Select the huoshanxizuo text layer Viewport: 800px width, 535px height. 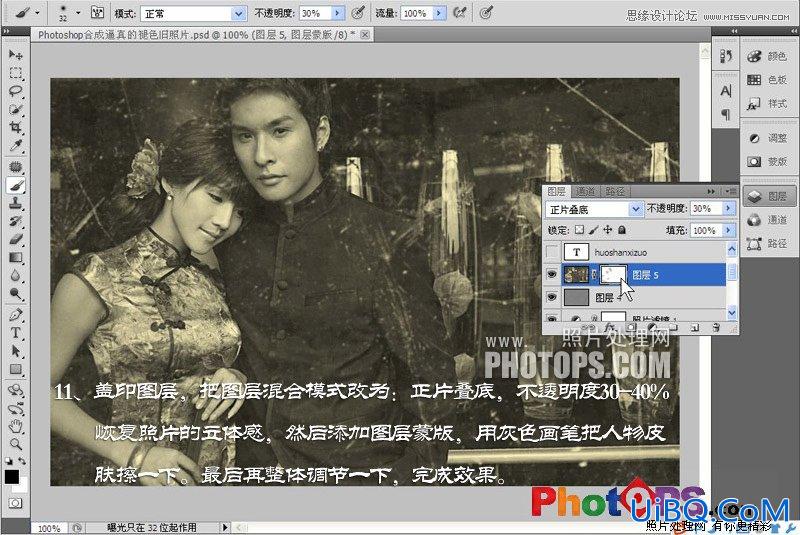(x=643, y=252)
